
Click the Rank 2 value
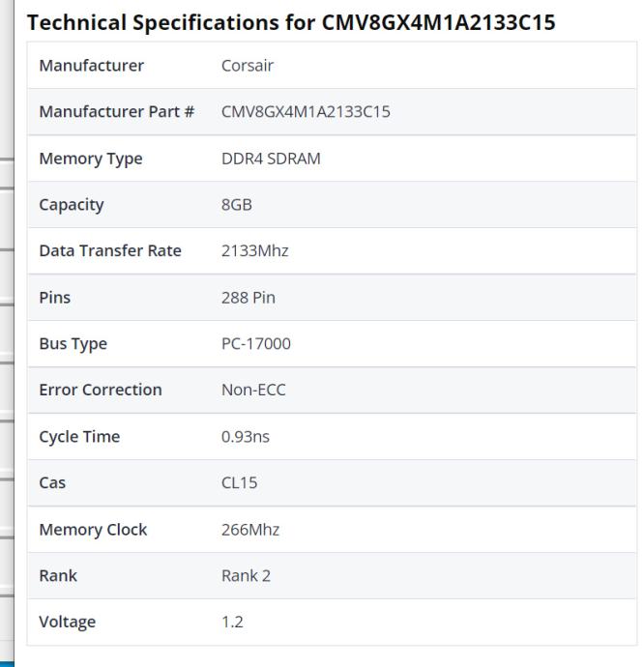pos(246,576)
